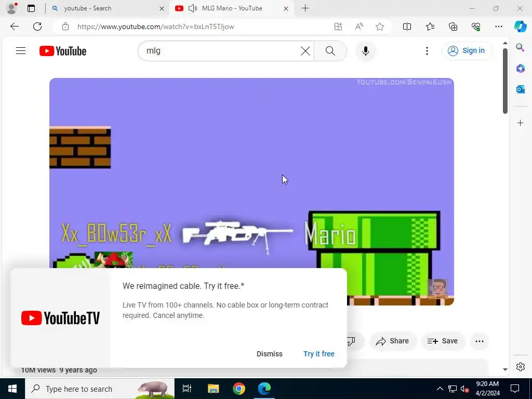Launch Google Chrome from taskbar
Image resolution: width=532 pixels, height=399 pixels.
tap(239, 389)
